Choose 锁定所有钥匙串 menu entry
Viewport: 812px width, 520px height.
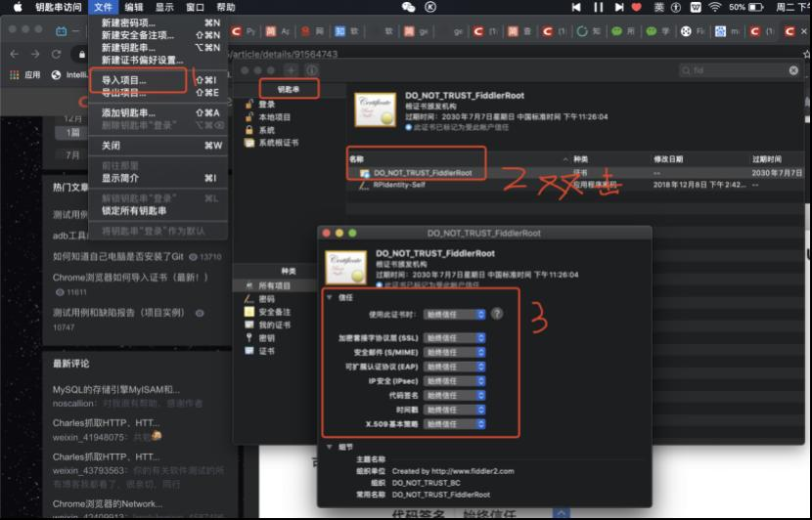[158, 210]
